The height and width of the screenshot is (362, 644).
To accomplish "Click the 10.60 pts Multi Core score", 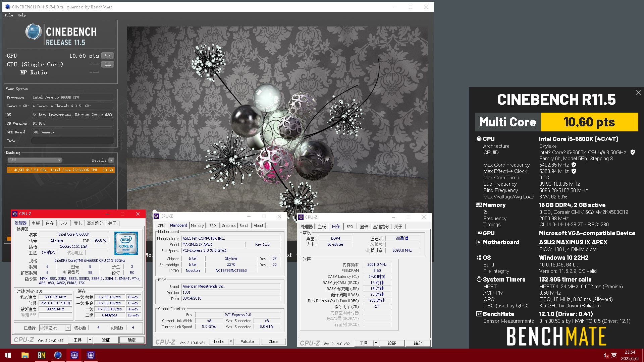I will [589, 122].
